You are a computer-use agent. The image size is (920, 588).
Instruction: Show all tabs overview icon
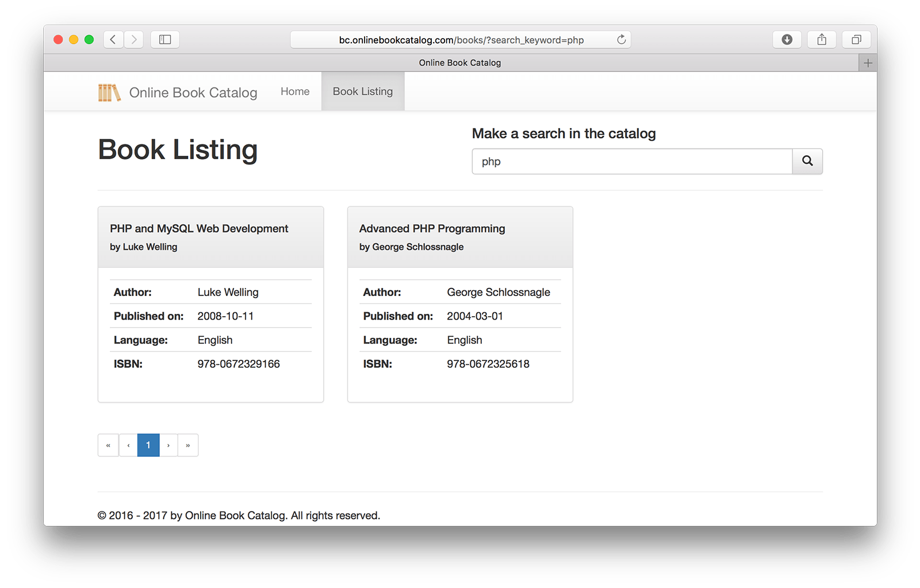point(856,39)
